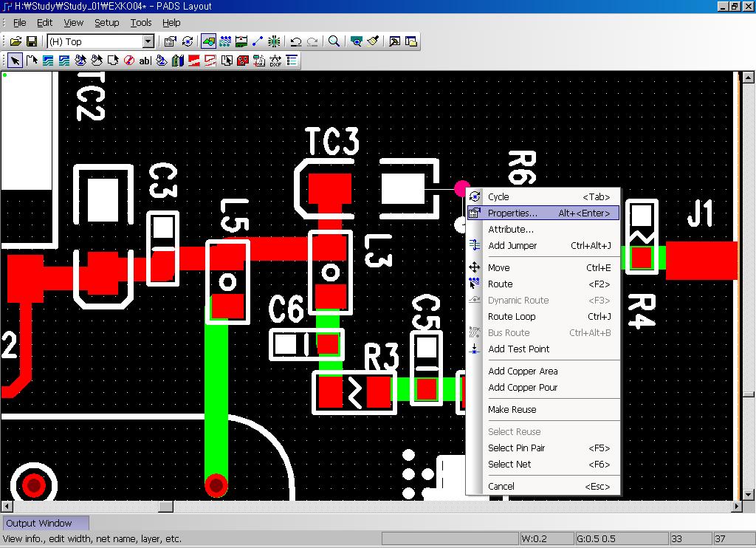This screenshot has width=756, height=548.
Task: Choose Select Pin Pair menu entry
Action: point(543,448)
